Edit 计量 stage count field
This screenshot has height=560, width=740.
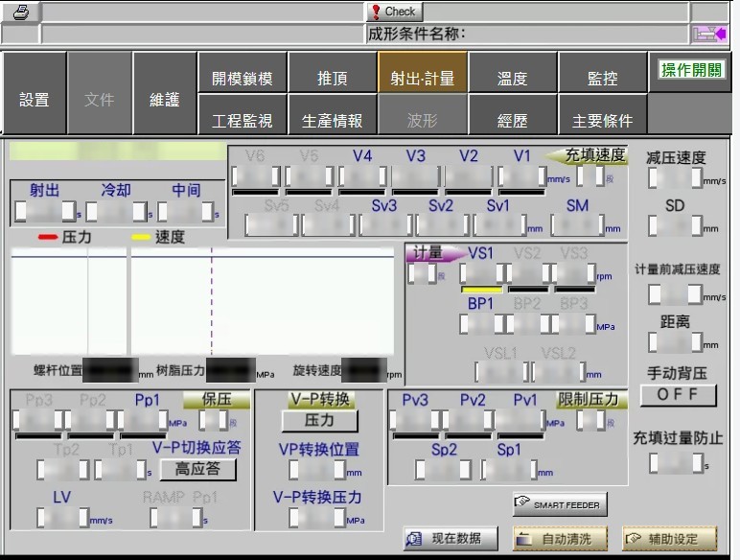click(x=423, y=273)
